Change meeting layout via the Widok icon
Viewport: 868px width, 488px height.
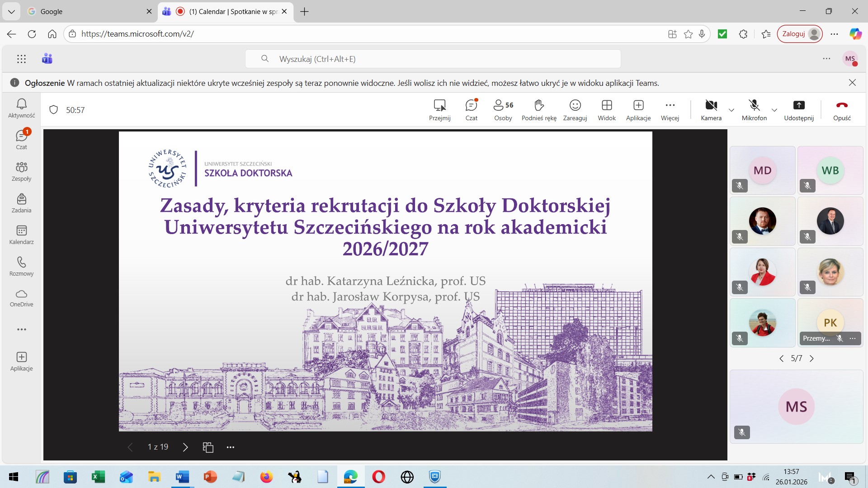pos(606,110)
